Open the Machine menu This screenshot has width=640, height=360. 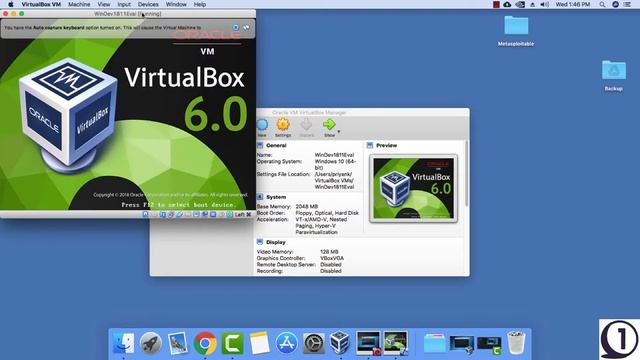coord(79,4)
